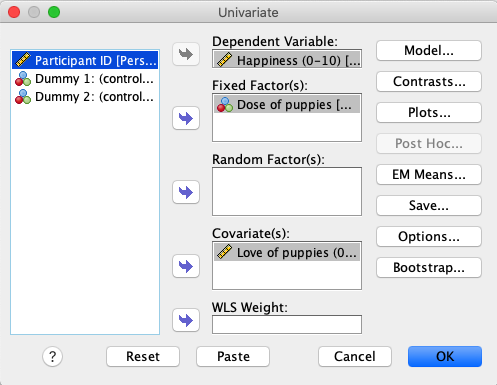The height and width of the screenshot is (385, 497).
Task: Click the nominal icon beside Dummy 2
Action: [x=23, y=97]
